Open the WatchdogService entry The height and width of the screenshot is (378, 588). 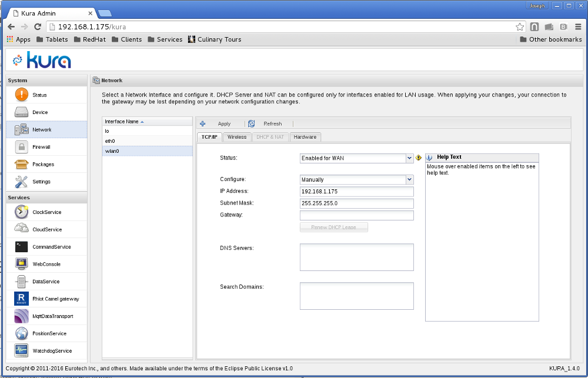pyautogui.click(x=52, y=351)
